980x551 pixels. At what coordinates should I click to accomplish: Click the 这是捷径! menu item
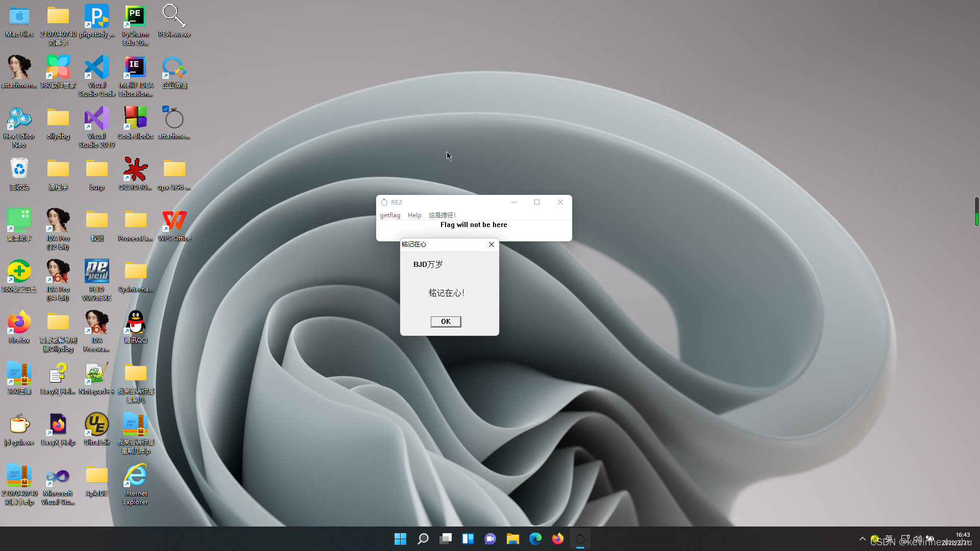coord(442,215)
